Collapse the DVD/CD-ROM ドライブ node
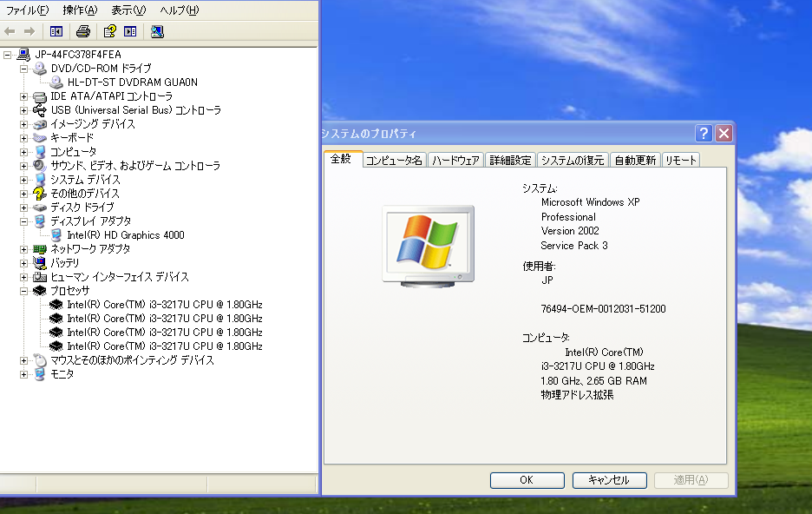 point(23,69)
